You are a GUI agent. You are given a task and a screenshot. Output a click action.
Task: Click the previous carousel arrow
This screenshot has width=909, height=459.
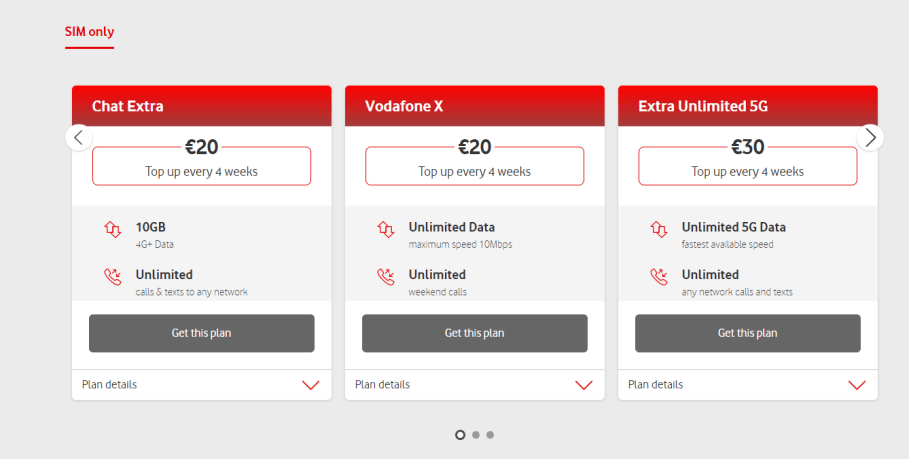click(79, 138)
